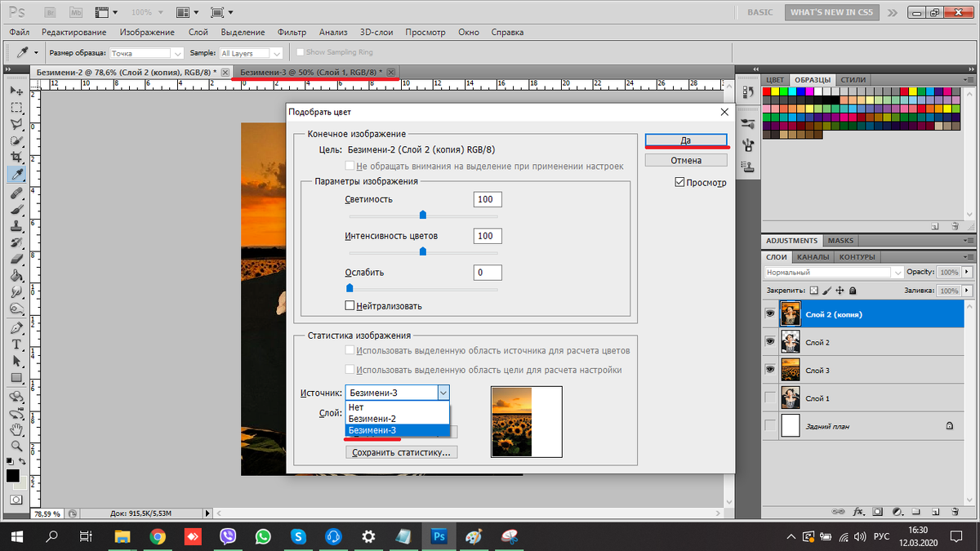The width and height of the screenshot is (980, 551).
Task: Open the Opacity value arrow
Action: (966, 272)
